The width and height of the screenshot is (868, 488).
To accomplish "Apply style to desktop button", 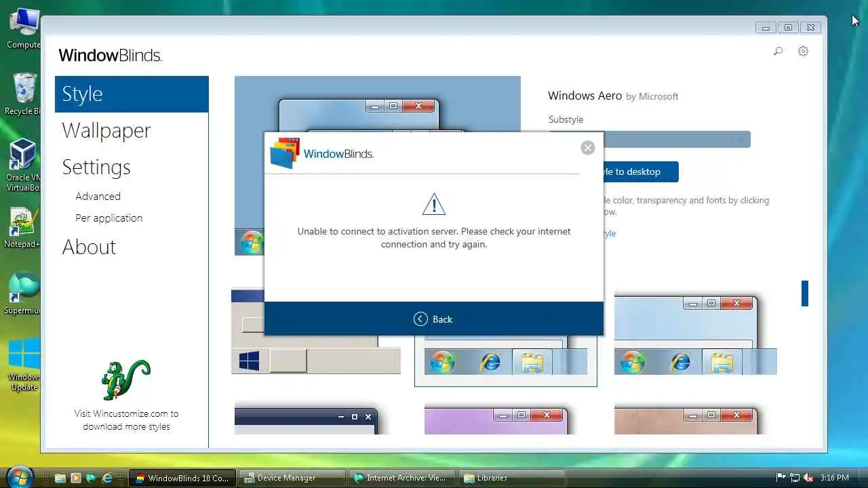I will pyautogui.click(x=641, y=171).
